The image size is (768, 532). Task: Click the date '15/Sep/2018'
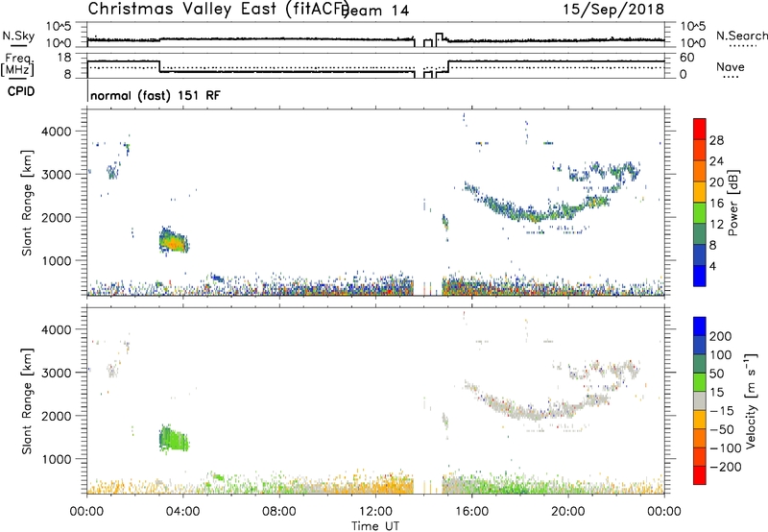pyautogui.click(x=613, y=9)
